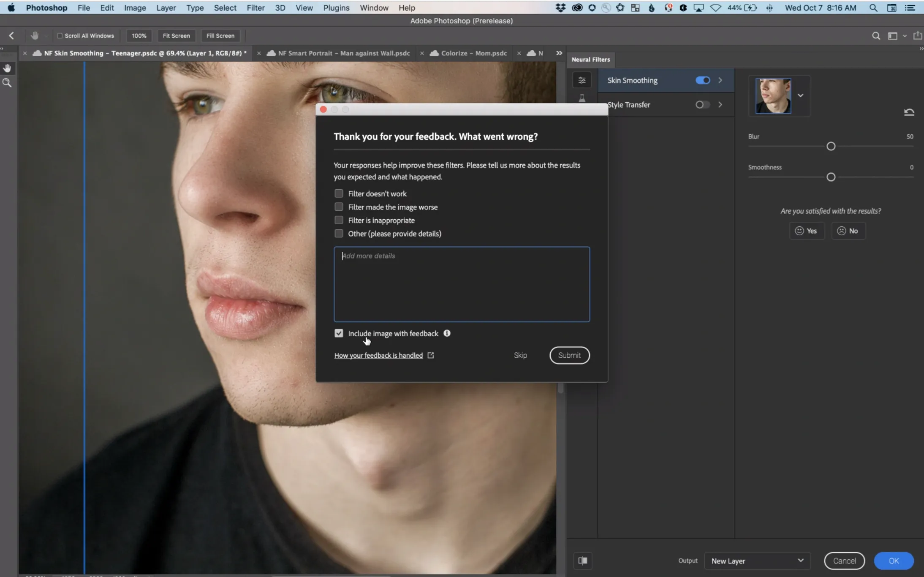924x577 pixels.
Task: Click the Dropbox icon in the menu bar
Action: coord(560,7)
